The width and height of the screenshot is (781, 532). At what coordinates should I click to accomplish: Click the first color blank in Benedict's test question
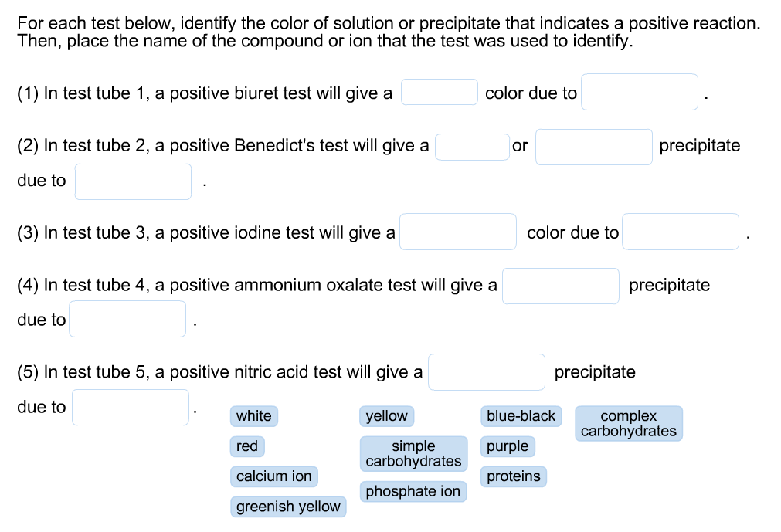pyautogui.click(x=472, y=145)
